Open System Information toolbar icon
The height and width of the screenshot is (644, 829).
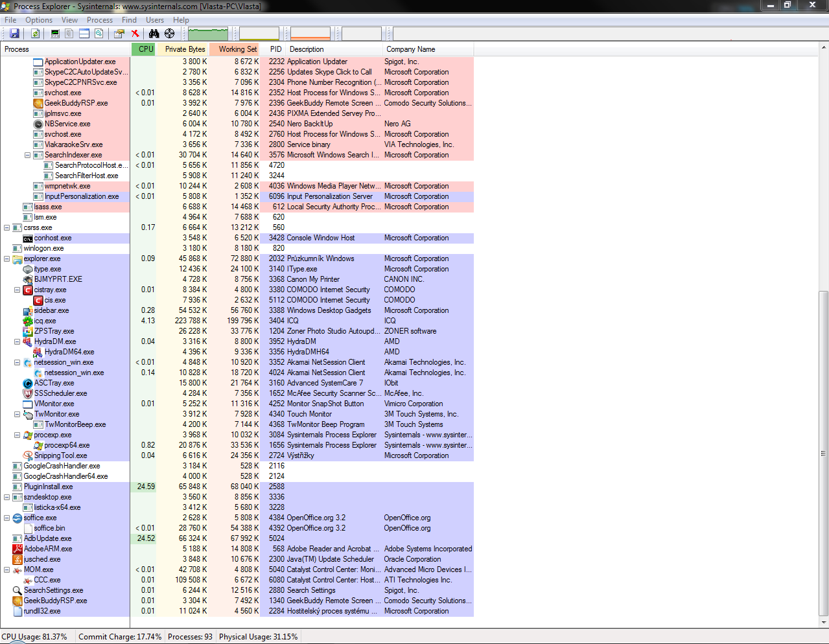[55, 34]
